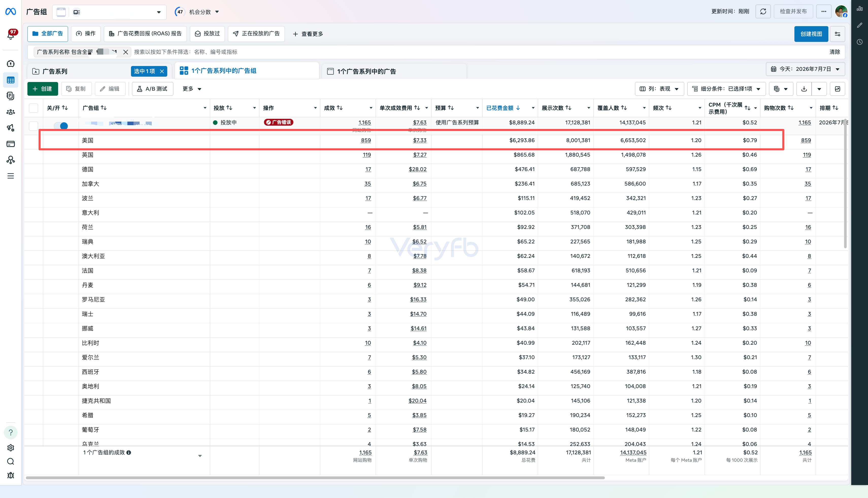Open 1个广告系列中的广告 tab

(393, 72)
